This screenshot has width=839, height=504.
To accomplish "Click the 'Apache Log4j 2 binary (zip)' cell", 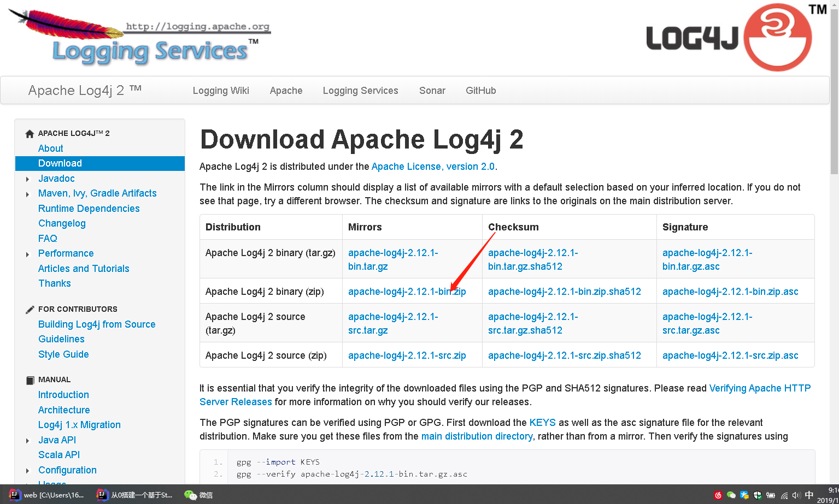I will point(271,292).
